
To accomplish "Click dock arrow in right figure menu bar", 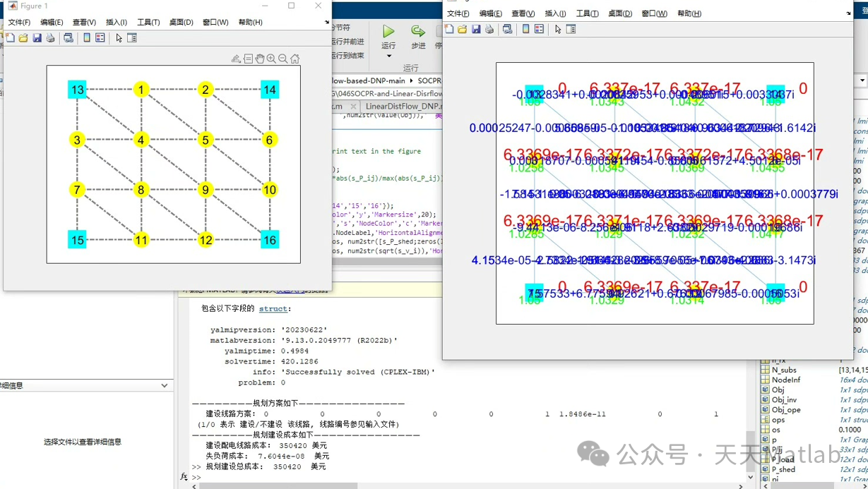I will pos(848,13).
